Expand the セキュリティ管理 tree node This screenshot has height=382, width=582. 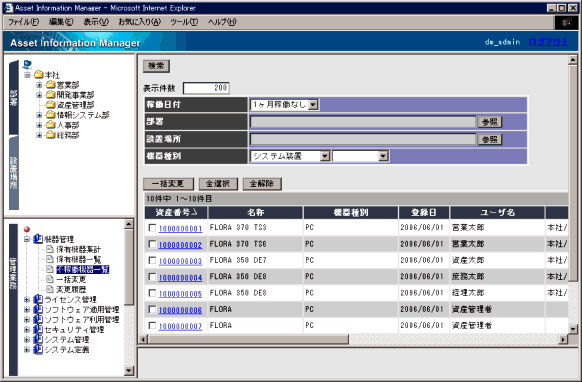point(27,329)
